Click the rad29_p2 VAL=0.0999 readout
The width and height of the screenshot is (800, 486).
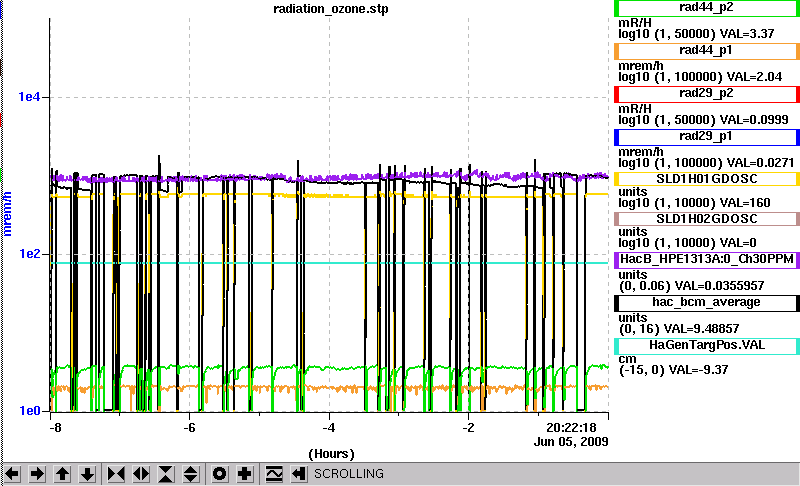(754, 120)
